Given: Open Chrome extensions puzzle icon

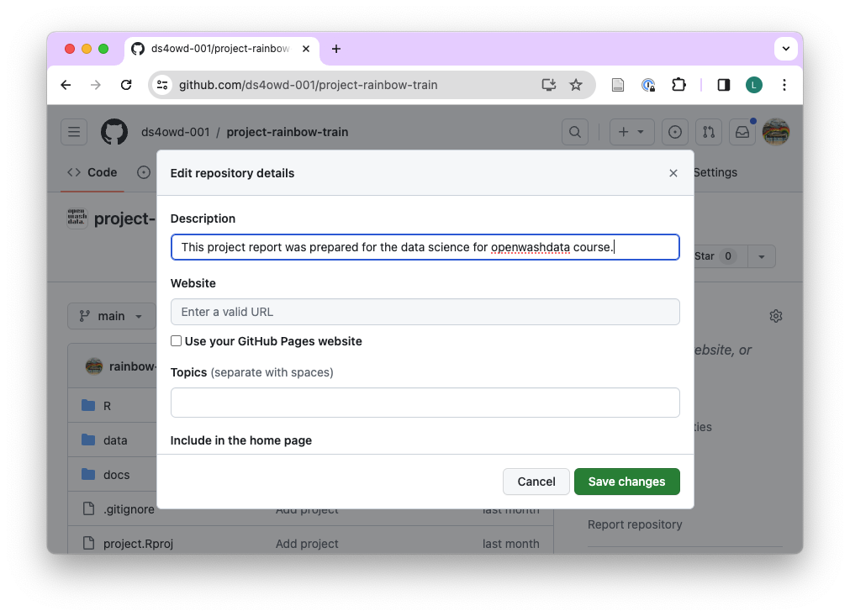Looking at the screenshot, I should [678, 85].
